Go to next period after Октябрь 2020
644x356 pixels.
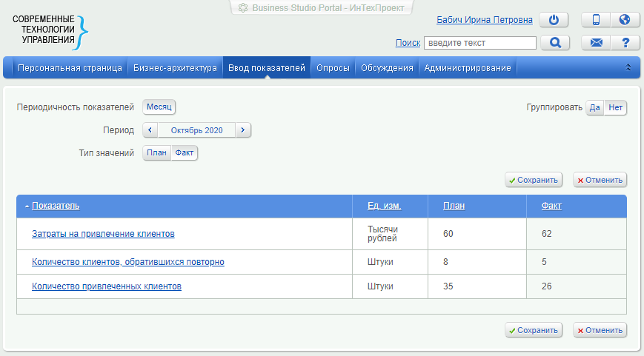[x=243, y=130]
